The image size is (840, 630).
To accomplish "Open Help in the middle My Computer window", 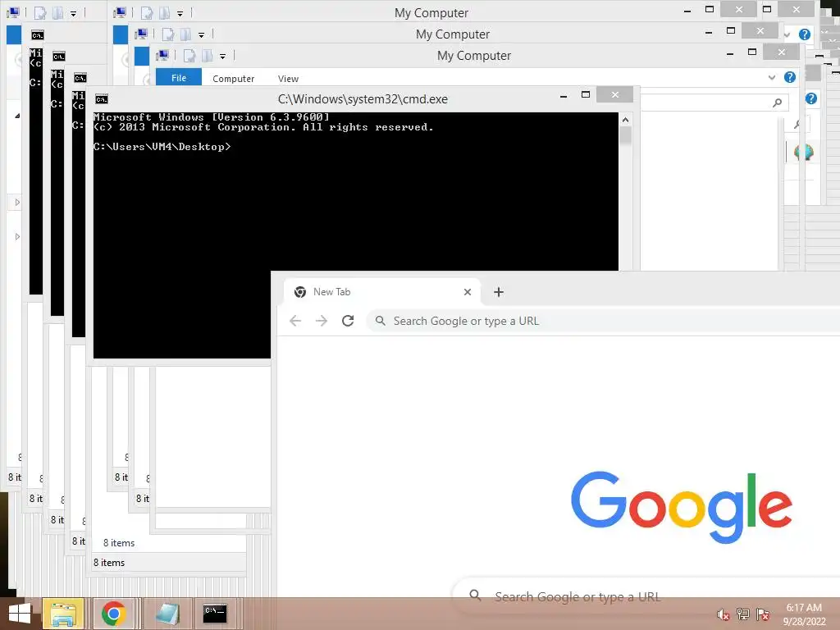I will 804,34.
